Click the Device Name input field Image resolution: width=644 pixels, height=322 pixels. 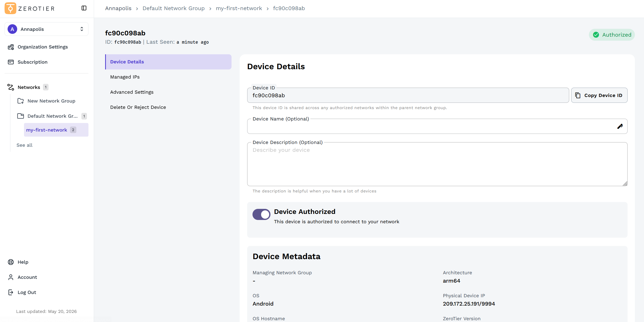pyautogui.click(x=437, y=126)
